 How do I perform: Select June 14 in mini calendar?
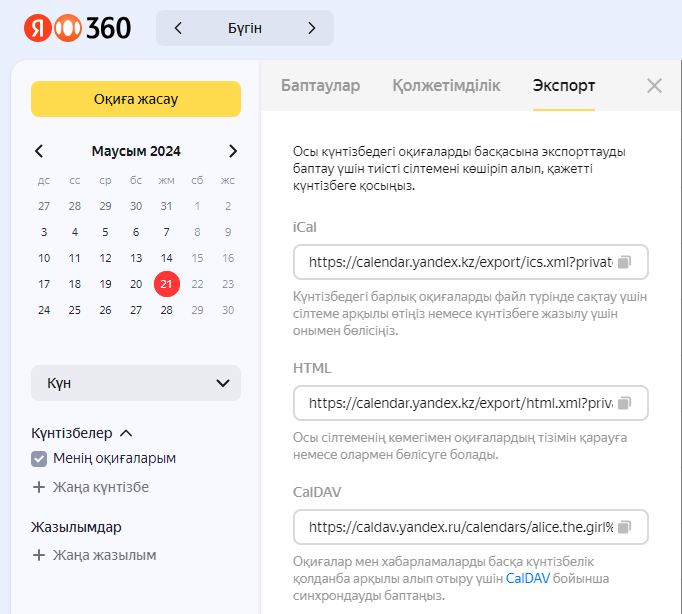(167, 257)
